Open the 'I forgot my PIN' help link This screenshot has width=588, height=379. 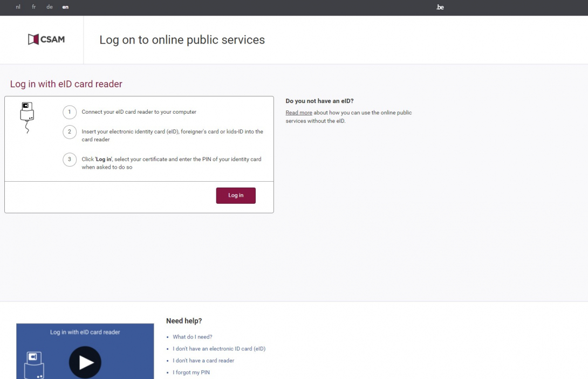pos(191,373)
